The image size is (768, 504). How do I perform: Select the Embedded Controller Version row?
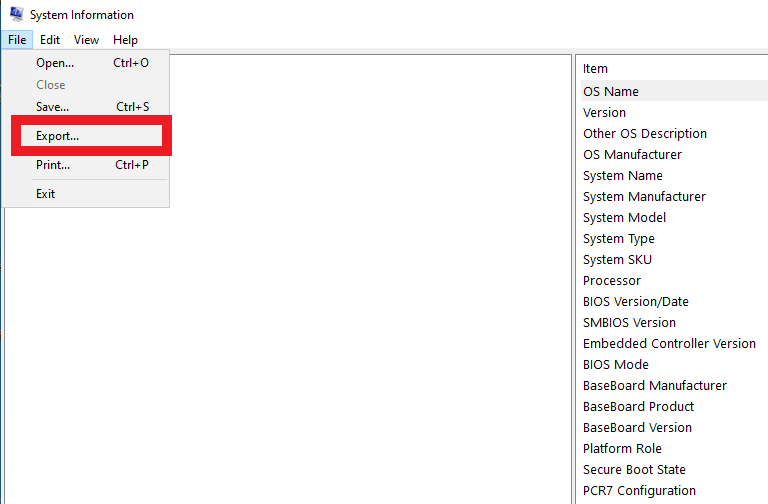tap(674, 344)
